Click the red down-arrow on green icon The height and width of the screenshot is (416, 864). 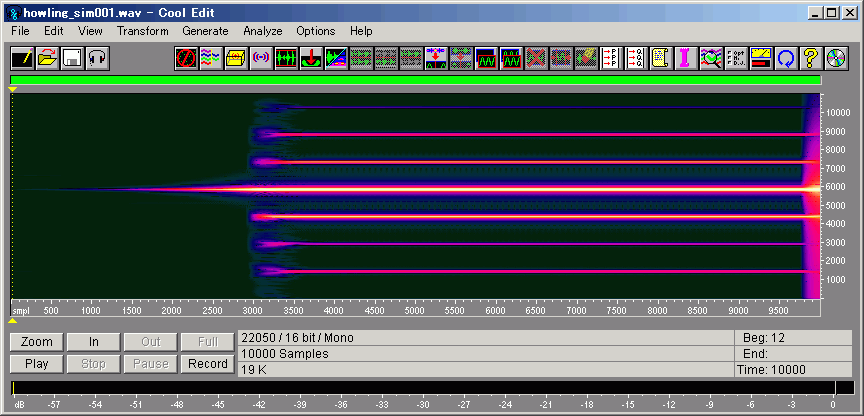point(311,58)
